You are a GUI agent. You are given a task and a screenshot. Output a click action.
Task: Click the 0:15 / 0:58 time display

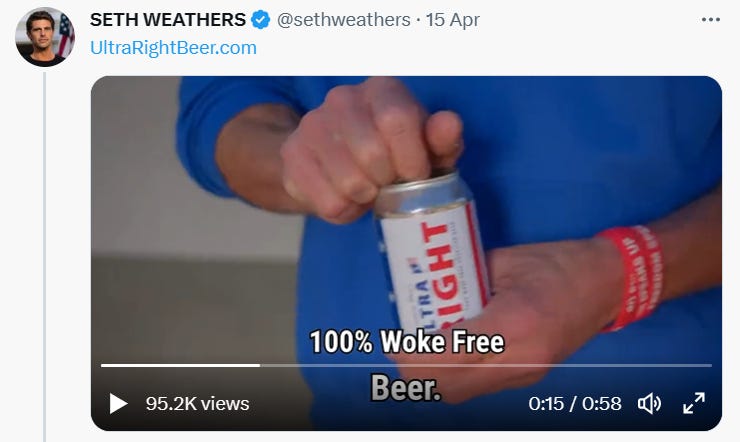coord(575,404)
